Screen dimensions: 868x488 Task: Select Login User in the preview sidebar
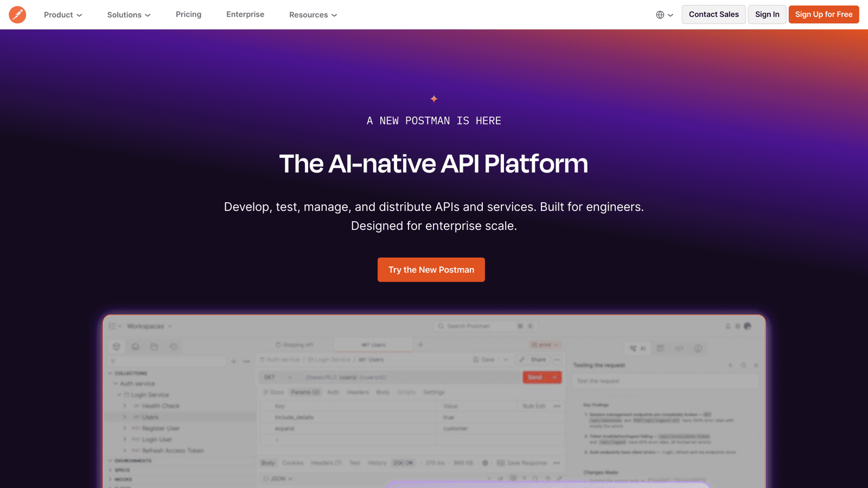tap(157, 439)
